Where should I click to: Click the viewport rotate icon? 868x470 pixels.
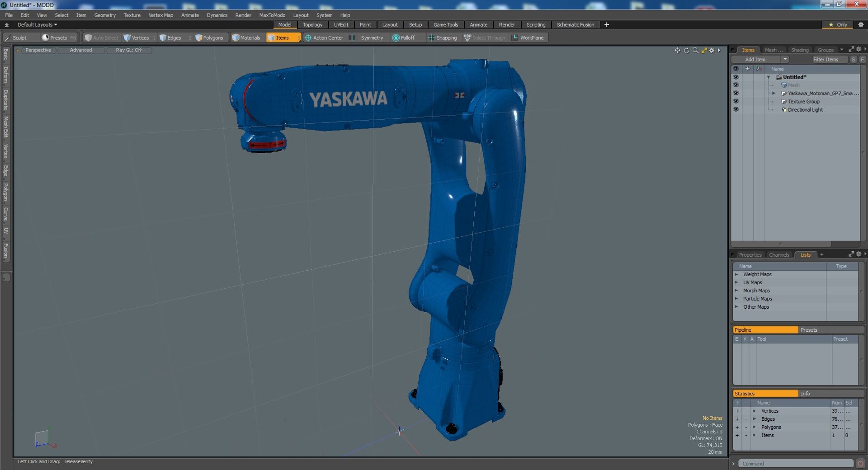[x=686, y=50]
